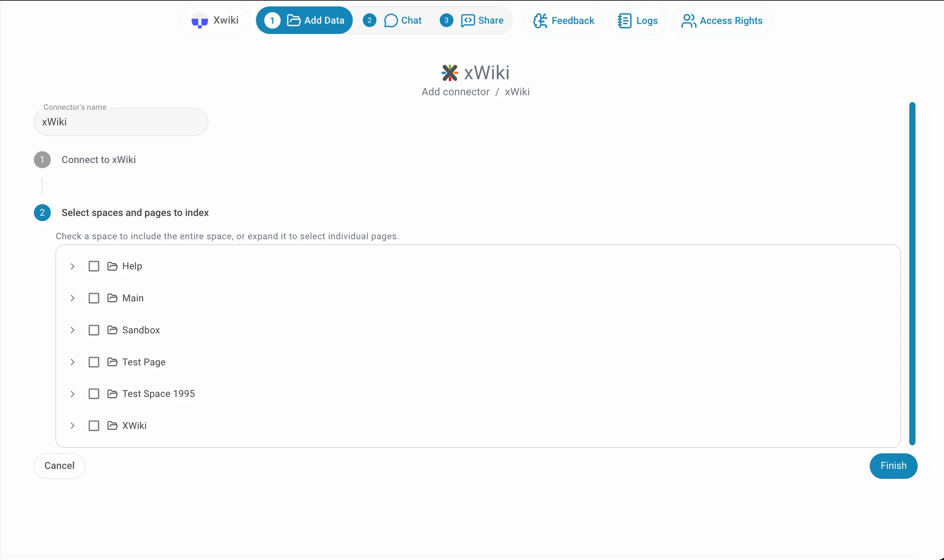The width and height of the screenshot is (944, 560).
Task: Click the Cancel button
Action: (x=59, y=466)
